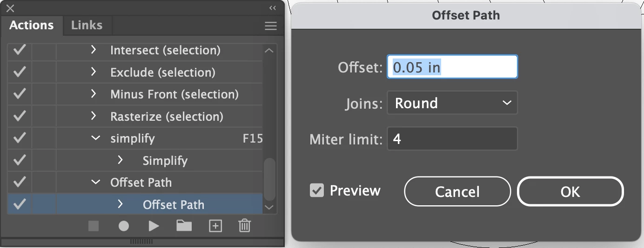Click the Offset value input field

coord(452,67)
